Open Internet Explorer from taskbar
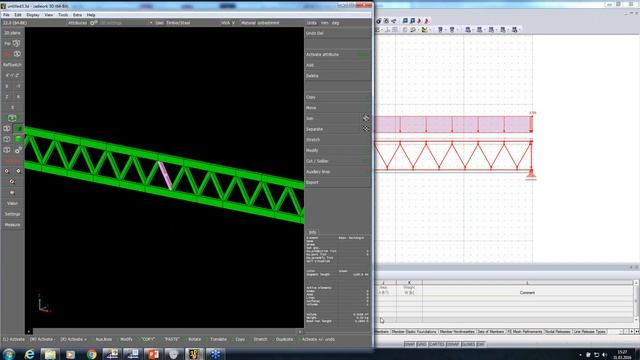The height and width of the screenshot is (360, 640). 29,354
